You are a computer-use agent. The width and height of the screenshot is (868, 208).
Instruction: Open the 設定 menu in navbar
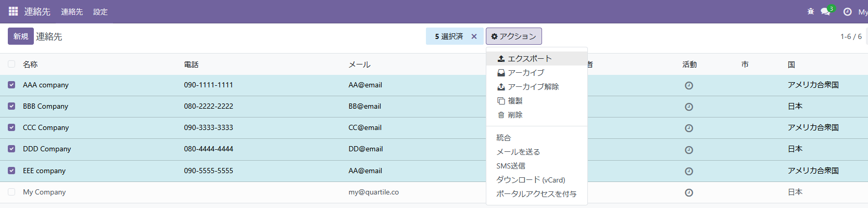point(100,12)
